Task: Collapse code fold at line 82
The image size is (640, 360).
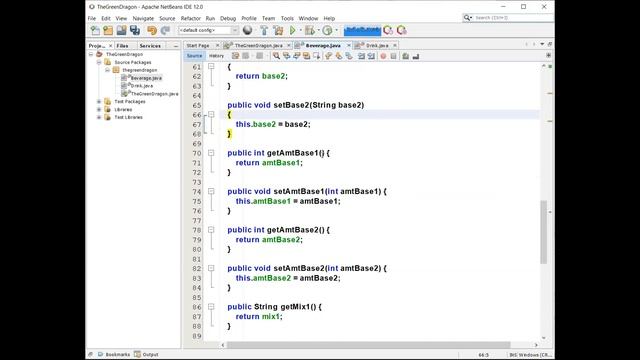Action: click(x=211, y=268)
